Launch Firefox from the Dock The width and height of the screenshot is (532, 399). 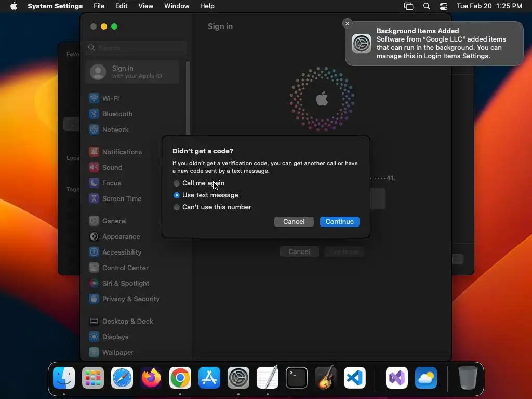click(x=151, y=378)
